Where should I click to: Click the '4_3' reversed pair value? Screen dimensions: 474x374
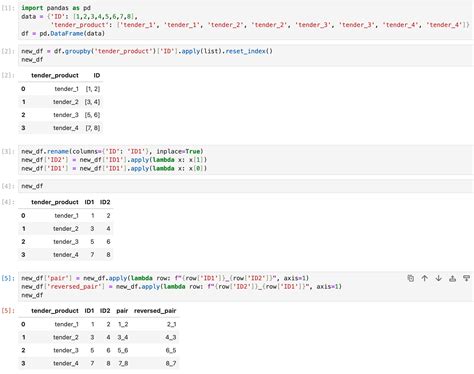tap(171, 337)
